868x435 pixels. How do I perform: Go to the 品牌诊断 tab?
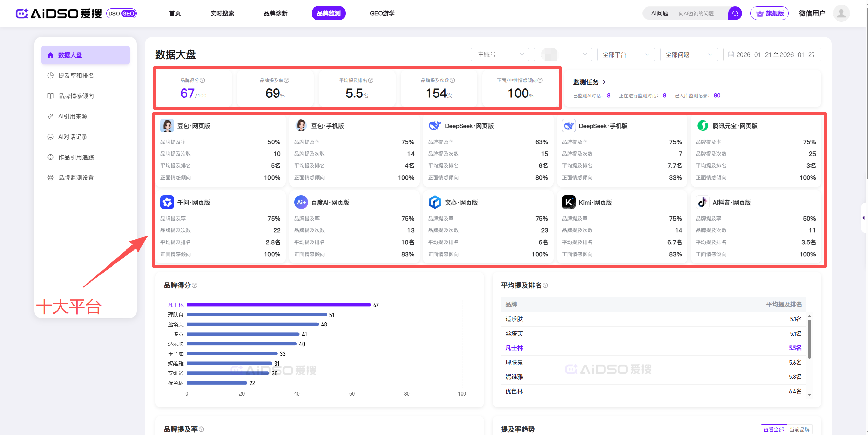point(275,13)
